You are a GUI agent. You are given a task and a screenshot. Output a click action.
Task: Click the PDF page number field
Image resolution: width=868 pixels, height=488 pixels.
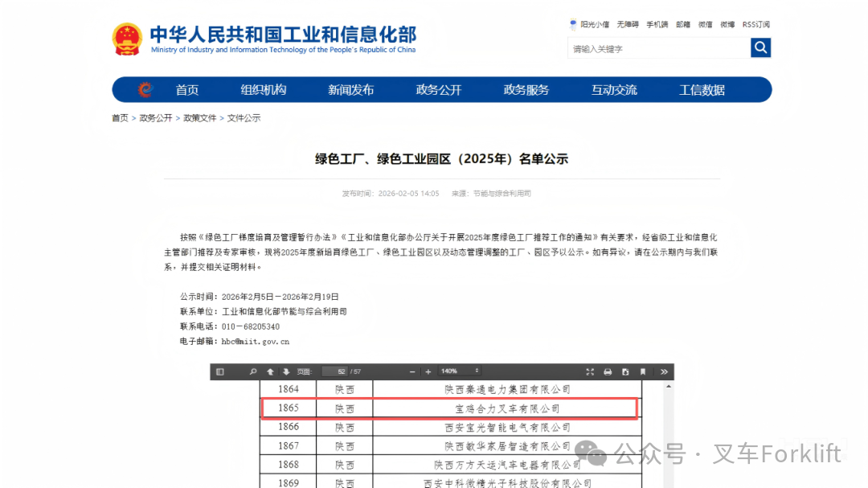(x=334, y=371)
